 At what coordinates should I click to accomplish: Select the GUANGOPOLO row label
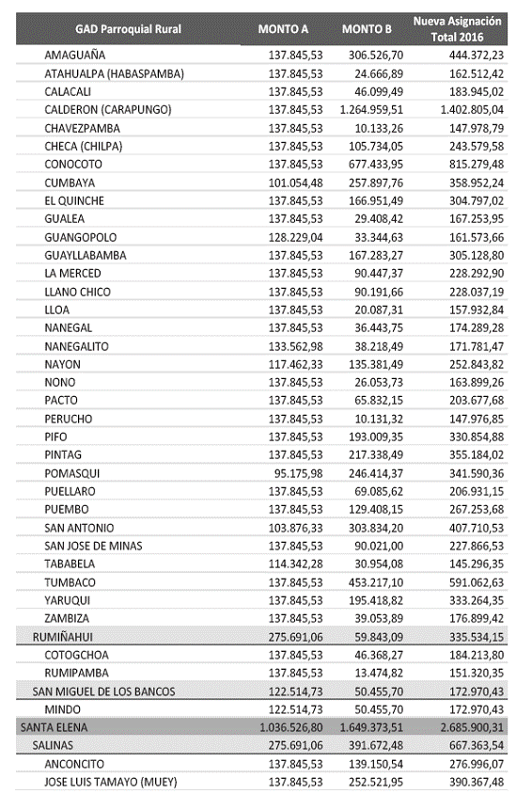(81, 237)
